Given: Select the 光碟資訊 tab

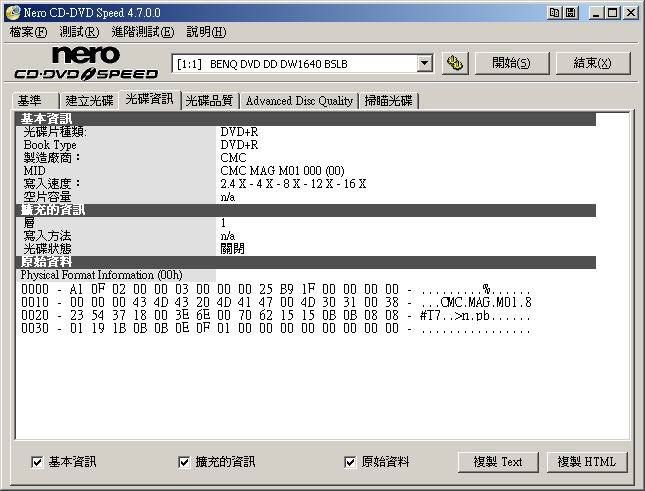Looking at the screenshot, I should 149,99.
